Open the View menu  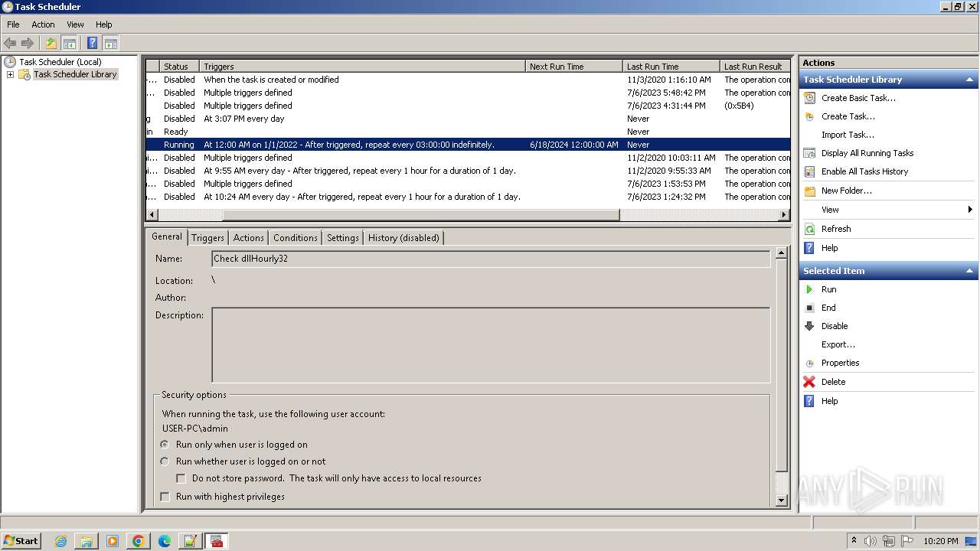75,24
